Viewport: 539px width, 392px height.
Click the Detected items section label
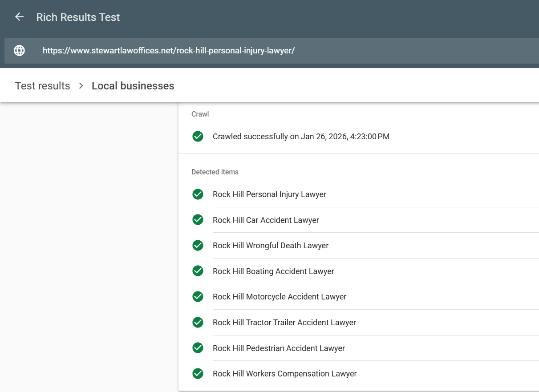coord(215,172)
